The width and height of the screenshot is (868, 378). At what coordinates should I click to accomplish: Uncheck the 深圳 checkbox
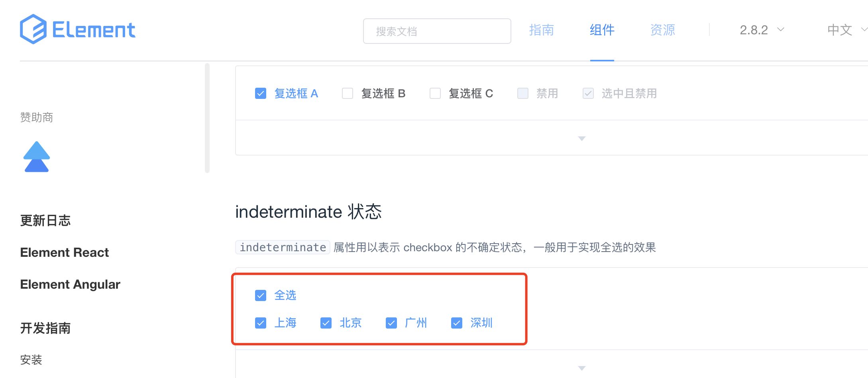457,323
